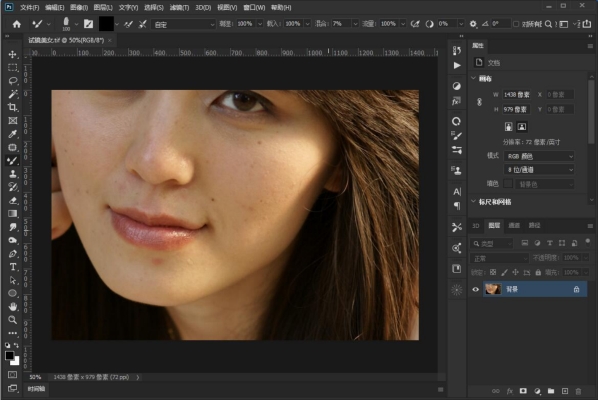Open the 时间轴 timeline panel
The width and height of the screenshot is (598, 400).
click(37, 389)
